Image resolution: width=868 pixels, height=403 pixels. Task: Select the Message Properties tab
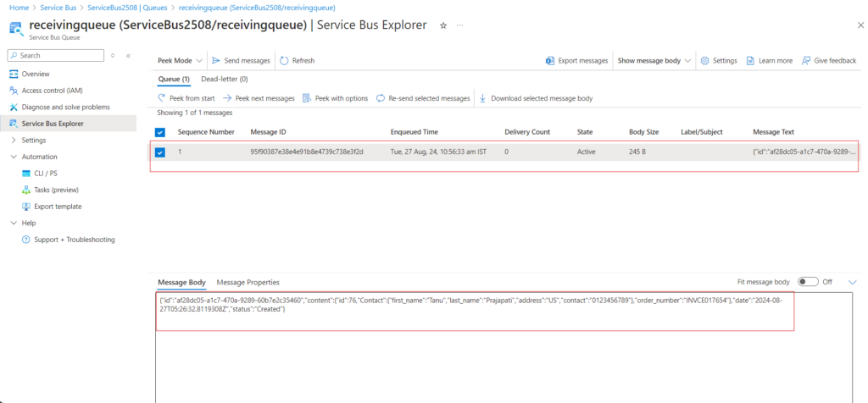point(248,283)
